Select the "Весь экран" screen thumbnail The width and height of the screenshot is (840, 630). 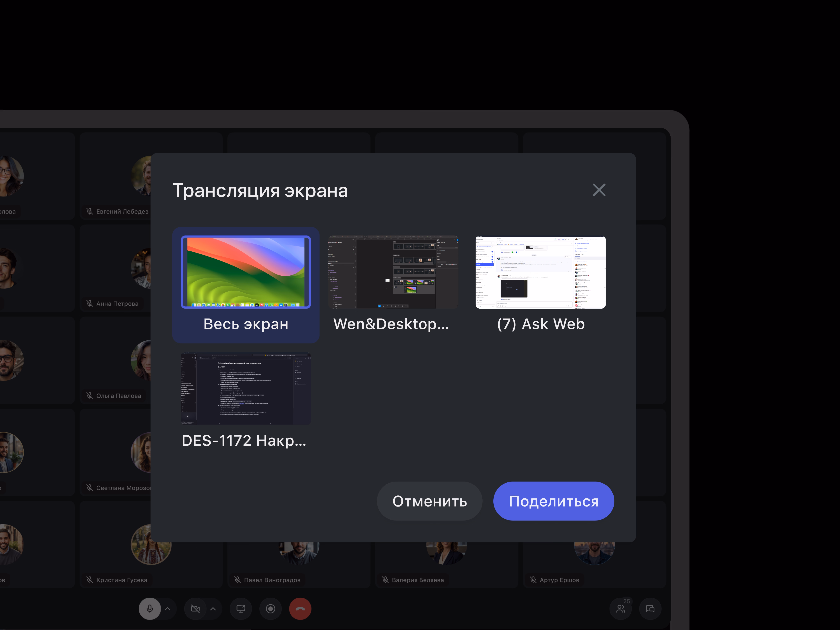point(246,272)
